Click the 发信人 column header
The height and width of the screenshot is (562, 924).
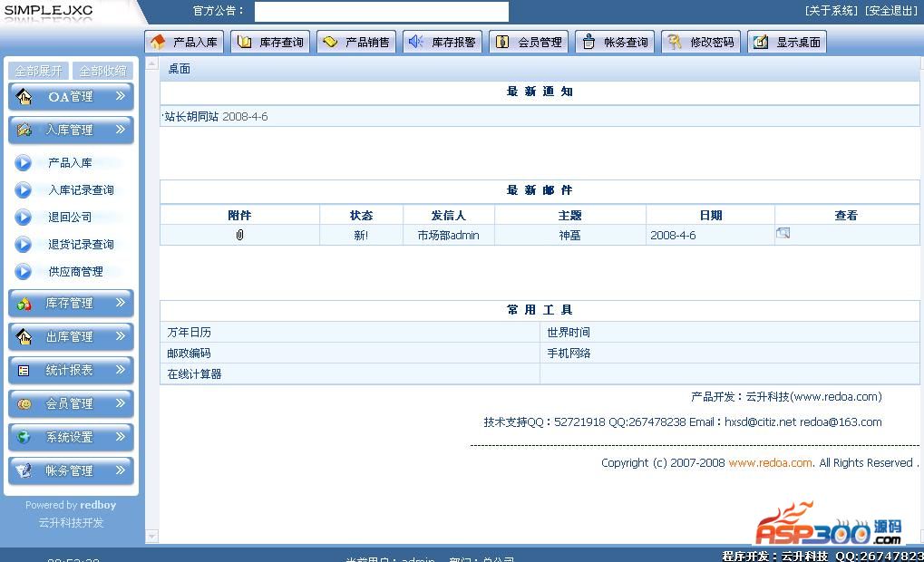click(x=449, y=215)
